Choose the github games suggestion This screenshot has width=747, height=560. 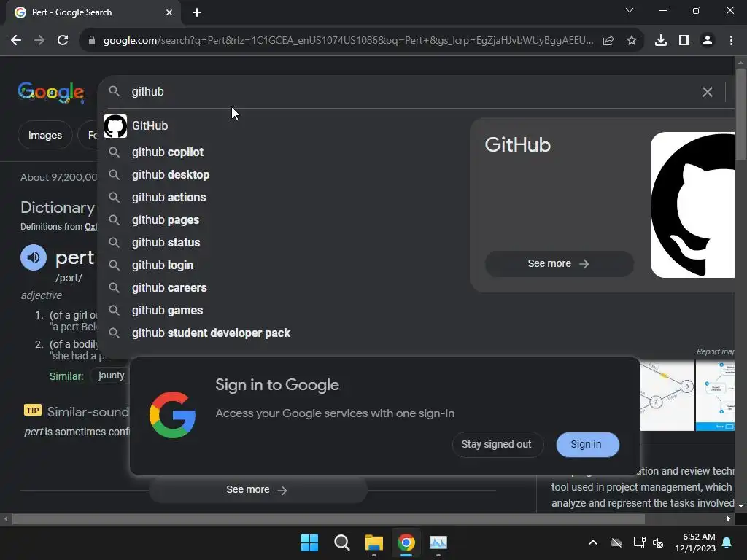point(284,311)
